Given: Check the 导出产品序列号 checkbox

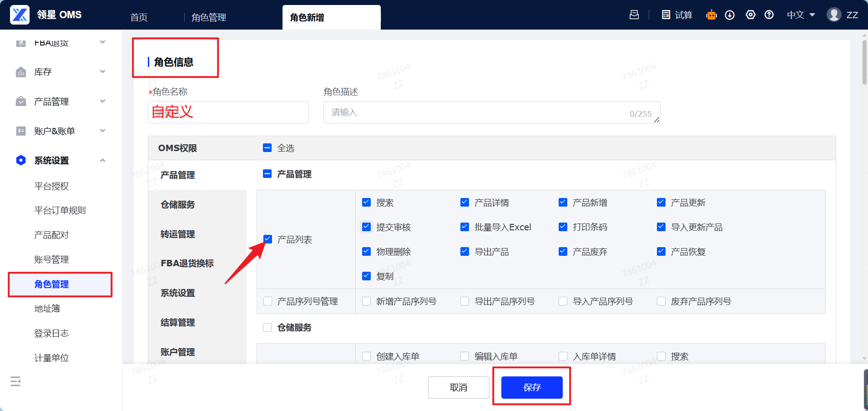Looking at the screenshot, I should pos(464,301).
